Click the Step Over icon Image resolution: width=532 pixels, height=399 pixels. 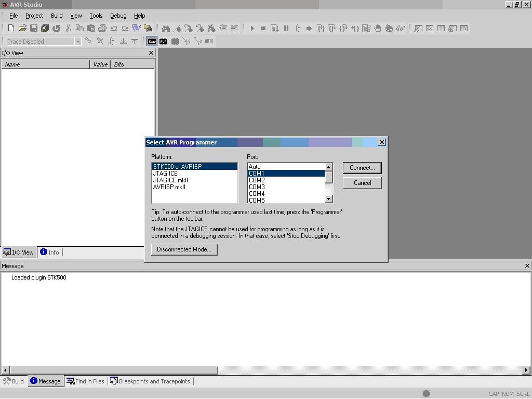coord(332,28)
